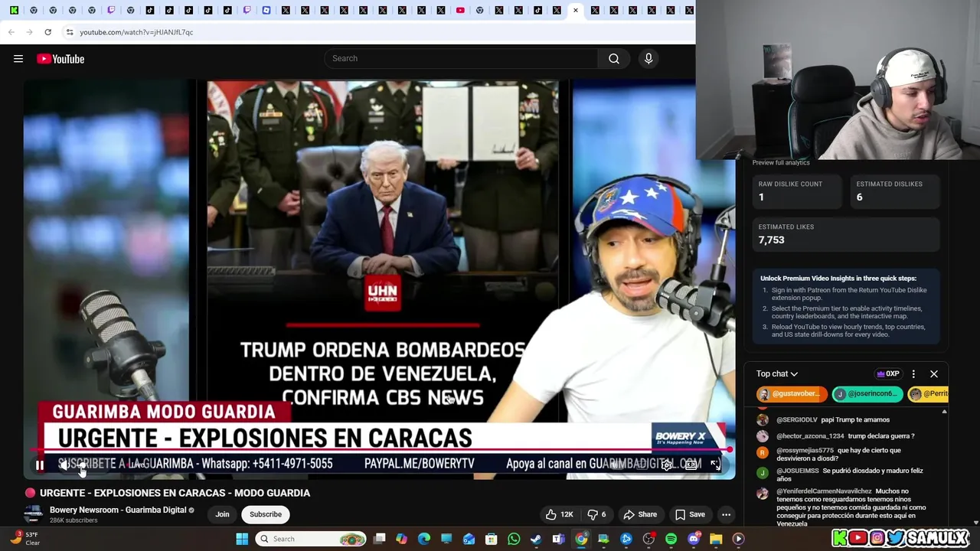Reload the current page
Screen dimensions: 980x551
47,32
